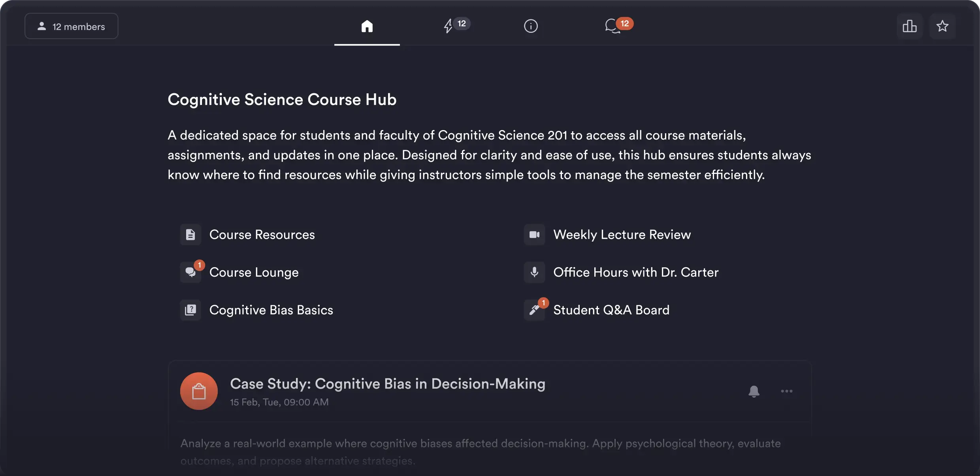The height and width of the screenshot is (476, 980).
Task: Select the Office Hours microphone icon
Action: [x=534, y=272]
